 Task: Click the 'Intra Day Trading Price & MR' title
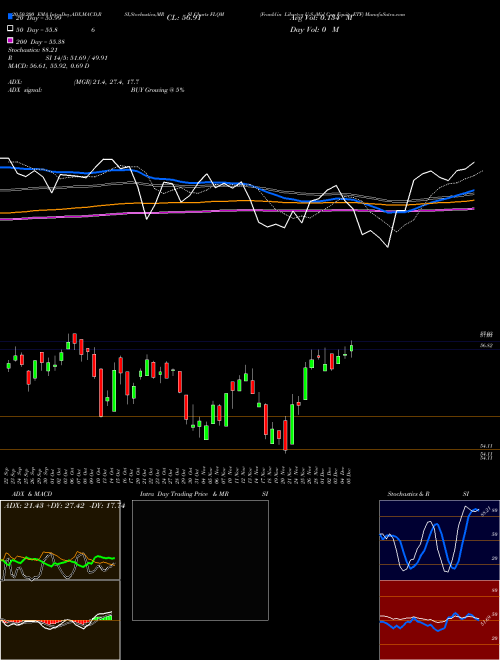(x=184, y=494)
